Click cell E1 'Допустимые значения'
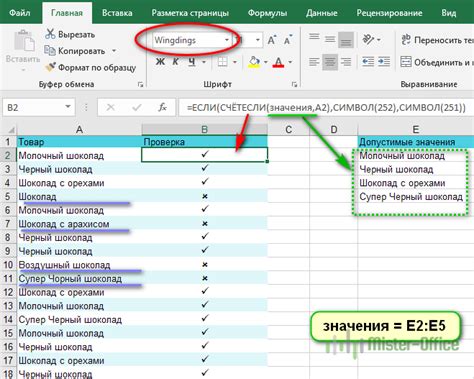The height and width of the screenshot is (379, 474). (x=416, y=142)
